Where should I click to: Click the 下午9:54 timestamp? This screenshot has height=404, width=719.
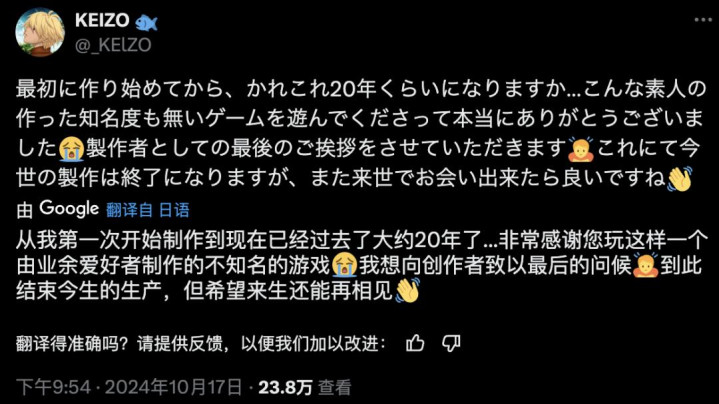point(53,387)
